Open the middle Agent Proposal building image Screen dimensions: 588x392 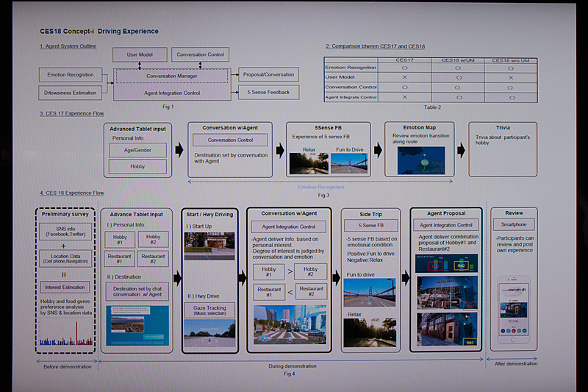[x=447, y=293]
